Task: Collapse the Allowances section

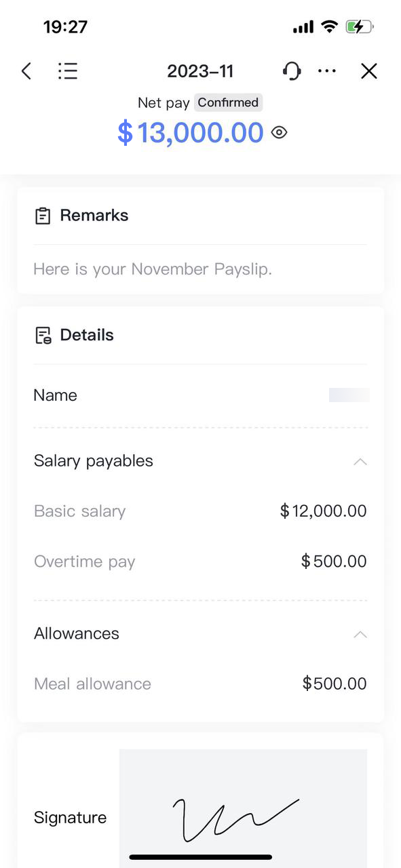Action: coord(360,635)
